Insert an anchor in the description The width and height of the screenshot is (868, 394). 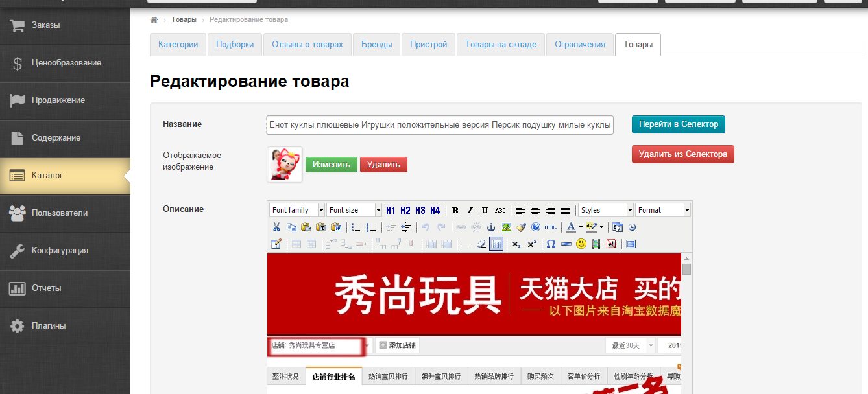pos(491,227)
